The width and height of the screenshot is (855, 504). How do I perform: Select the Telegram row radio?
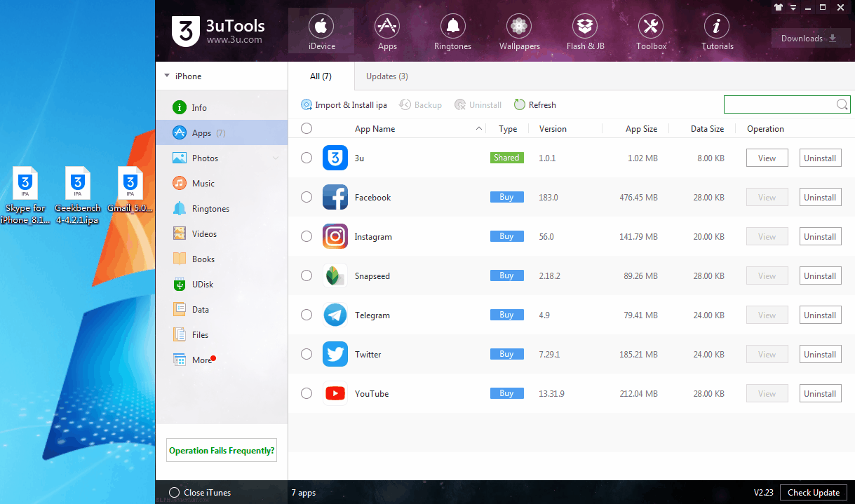click(307, 315)
